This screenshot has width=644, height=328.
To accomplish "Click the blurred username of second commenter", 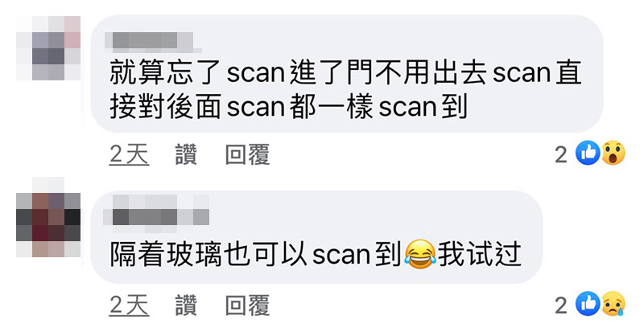I will point(156,210).
